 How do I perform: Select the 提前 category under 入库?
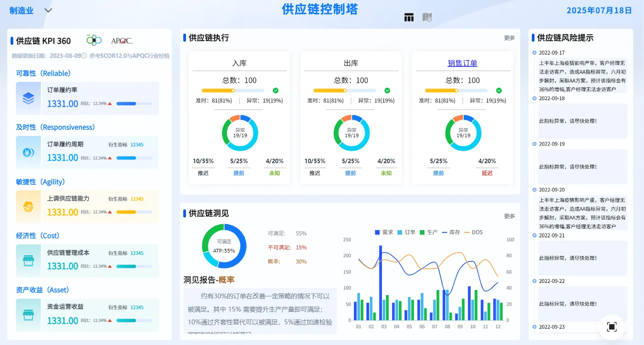pos(239,173)
